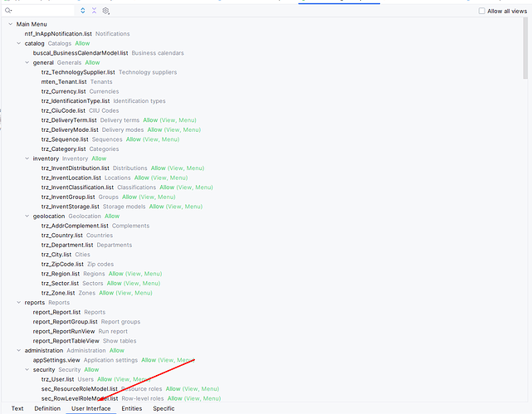The image size is (532, 414).
Task: Select trz_User.list item
Action: [x=57, y=379]
